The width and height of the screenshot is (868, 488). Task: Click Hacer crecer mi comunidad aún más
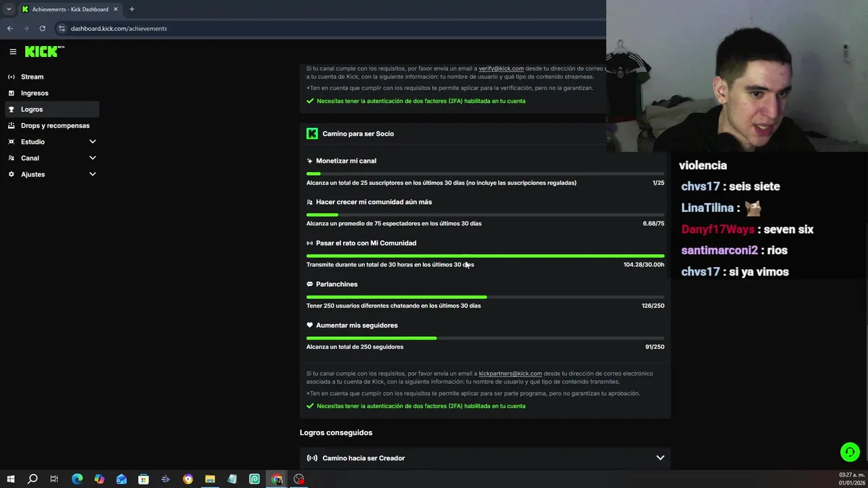[x=374, y=202]
